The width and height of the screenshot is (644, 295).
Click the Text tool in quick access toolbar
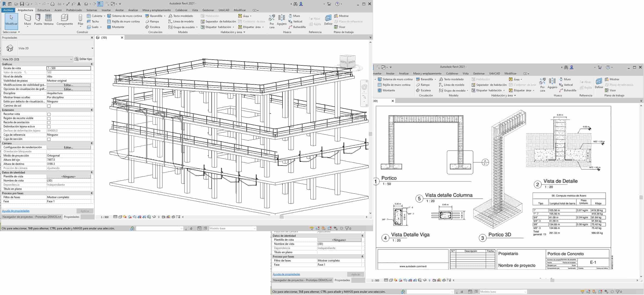tap(79, 4)
